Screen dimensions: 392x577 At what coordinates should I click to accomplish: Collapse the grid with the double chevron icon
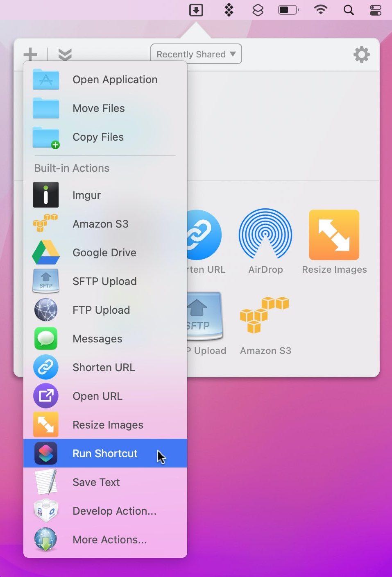click(x=65, y=54)
